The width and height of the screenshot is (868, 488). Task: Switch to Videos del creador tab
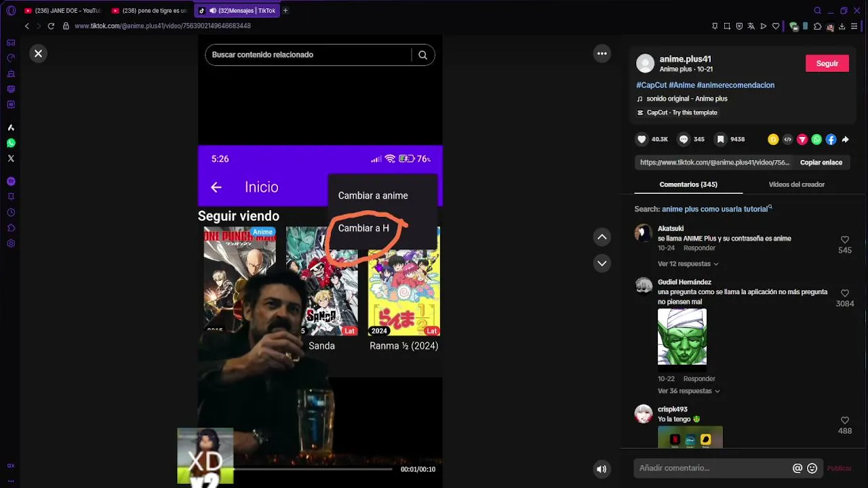coord(796,184)
